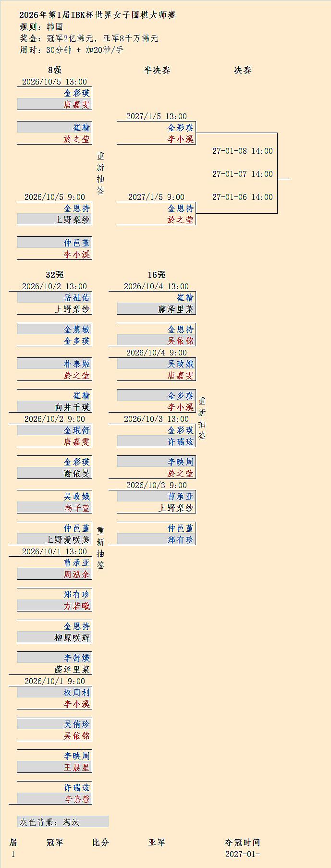Click the 亚军 column header
Screen dimensions: 331x868
(157, 843)
